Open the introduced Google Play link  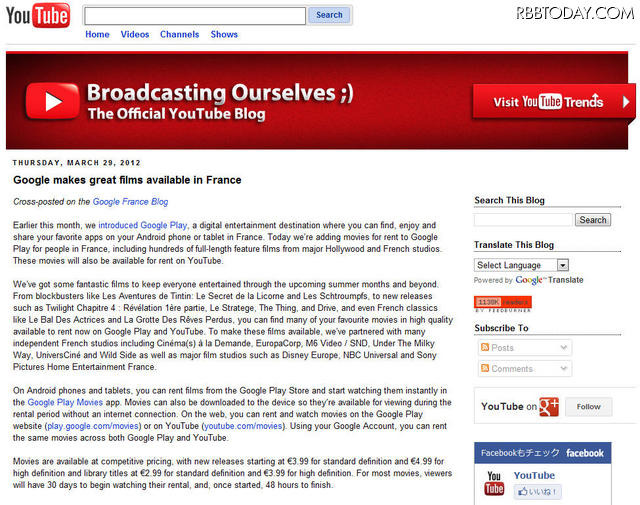pyautogui.click(x=143, y=225)
